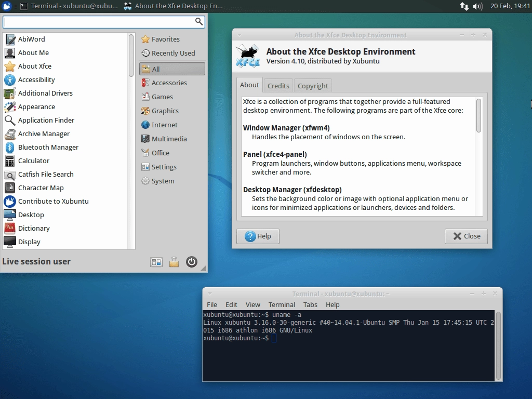The height and width of the screenshot is (399, 532).
Task: Click the About dialog text scrollbar
Action: (478, 115)
